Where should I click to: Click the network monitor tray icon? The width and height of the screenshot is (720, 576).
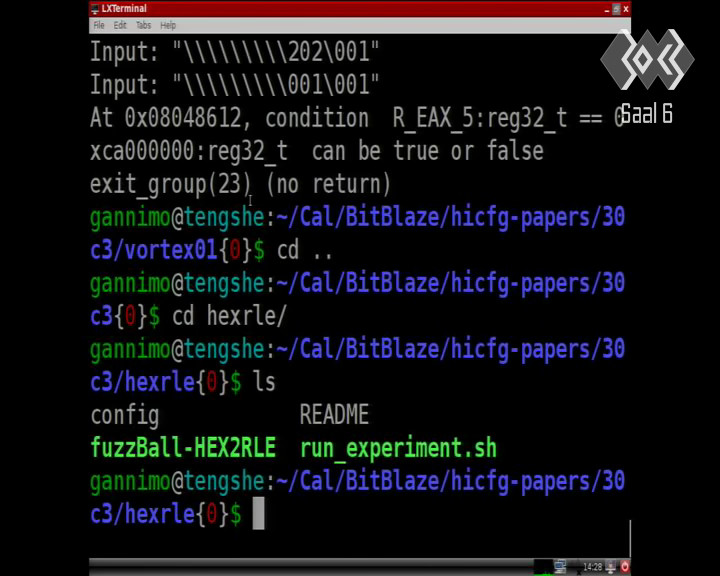coord(560,566)
